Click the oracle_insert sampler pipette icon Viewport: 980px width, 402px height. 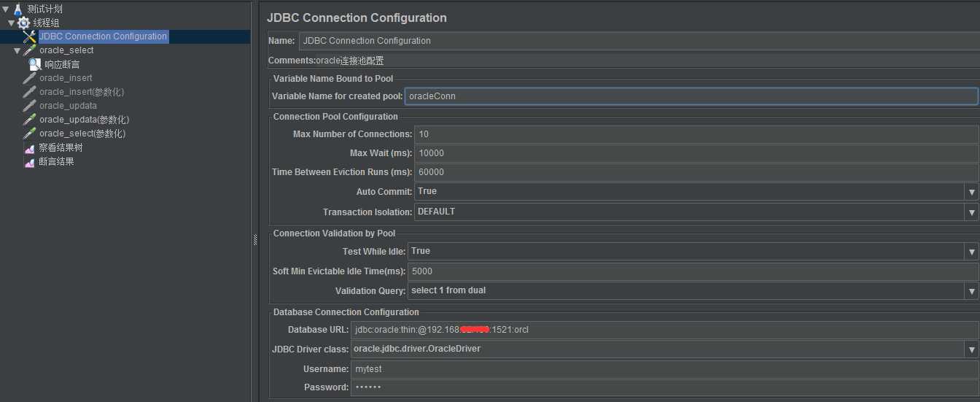click(29, 78)
